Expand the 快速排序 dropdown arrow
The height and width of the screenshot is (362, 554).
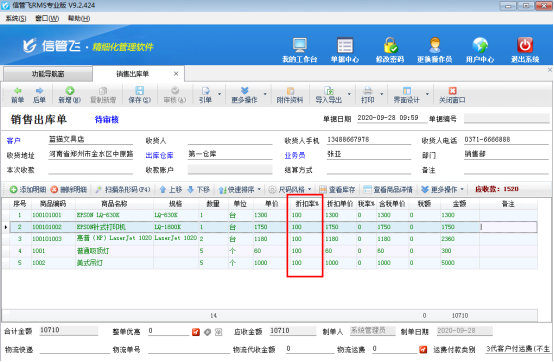[x=259, y=190]
